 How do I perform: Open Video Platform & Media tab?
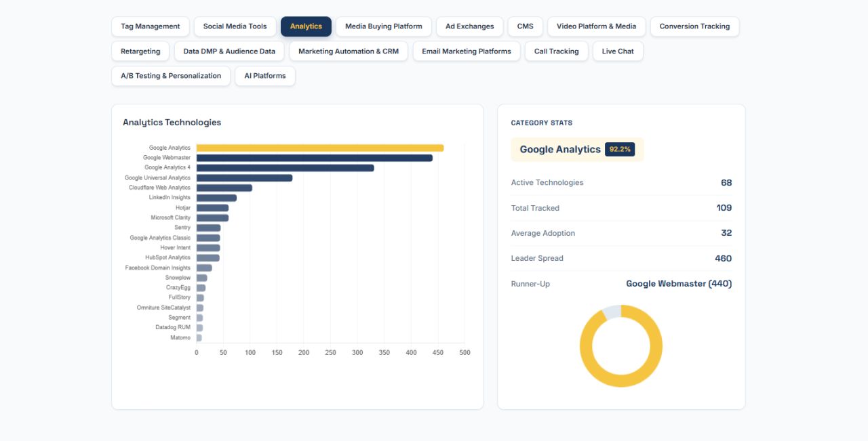tap(596, 26)
